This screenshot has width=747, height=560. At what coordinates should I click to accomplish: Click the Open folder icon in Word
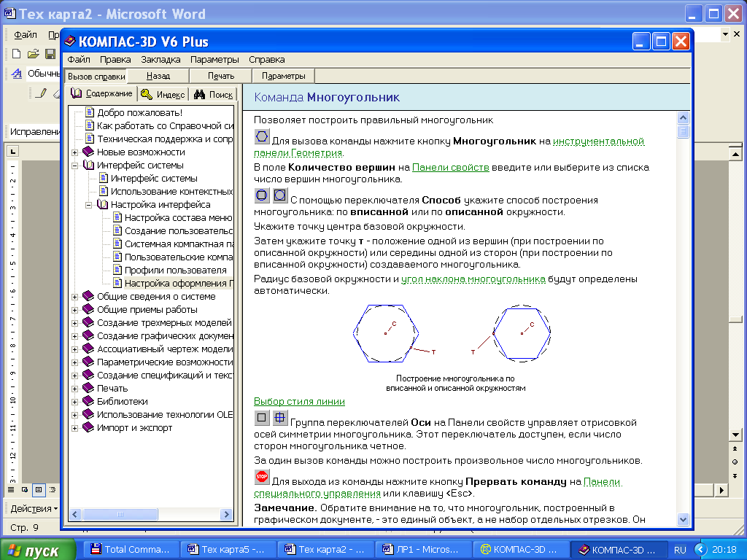point(33,54)
